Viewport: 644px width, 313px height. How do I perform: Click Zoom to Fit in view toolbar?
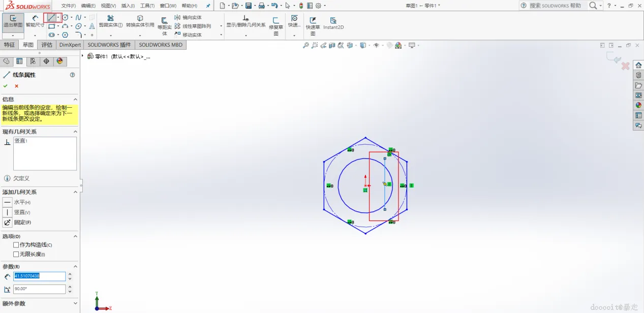coord(305,45)
